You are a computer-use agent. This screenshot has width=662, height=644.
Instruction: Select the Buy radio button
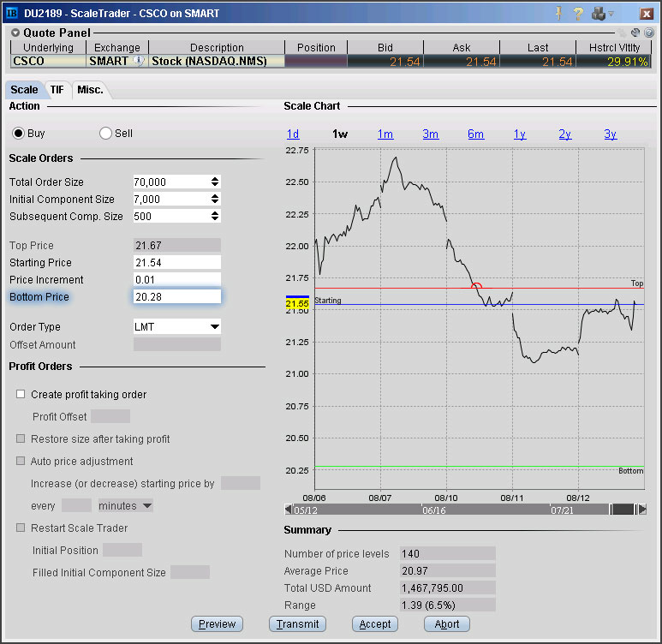pyautogui.click(x=18, y=134)
